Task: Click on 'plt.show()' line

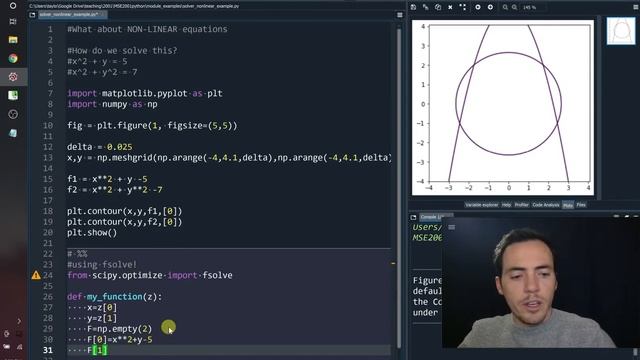Action: pos(92,233)
